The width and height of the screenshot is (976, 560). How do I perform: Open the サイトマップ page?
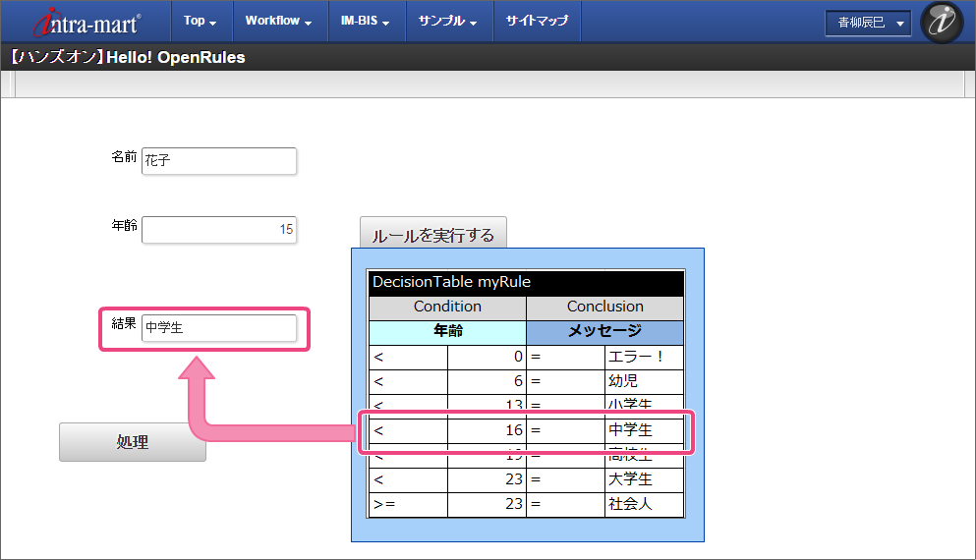[x=537, y=21]
